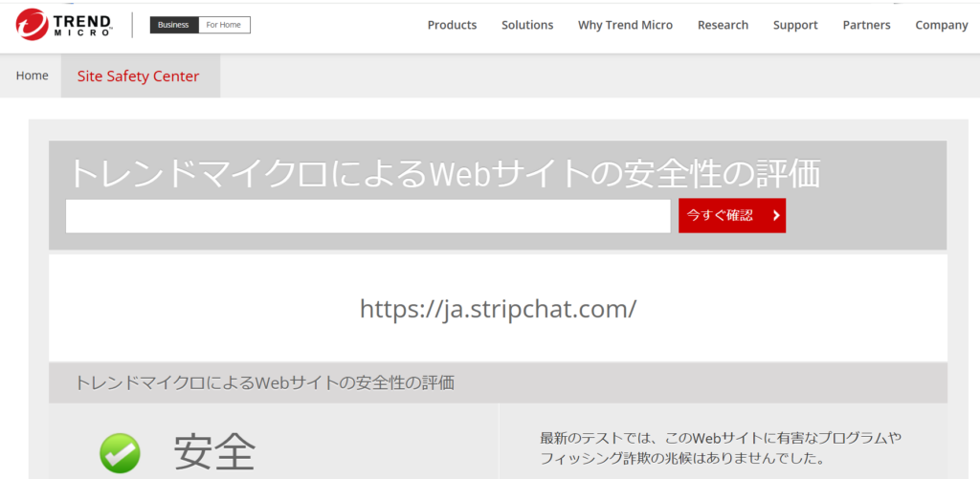Go to Home breadcrumb link

[x=32, y=76]
